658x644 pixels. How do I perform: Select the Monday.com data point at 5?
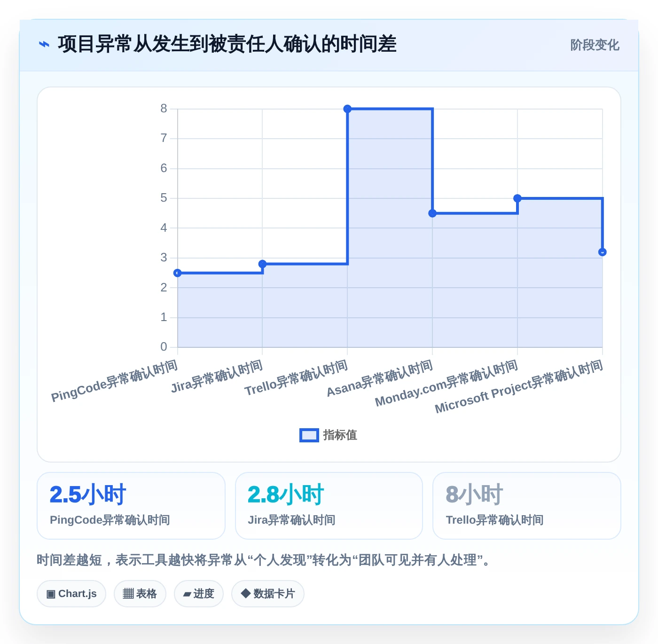[x=517, y=198]
